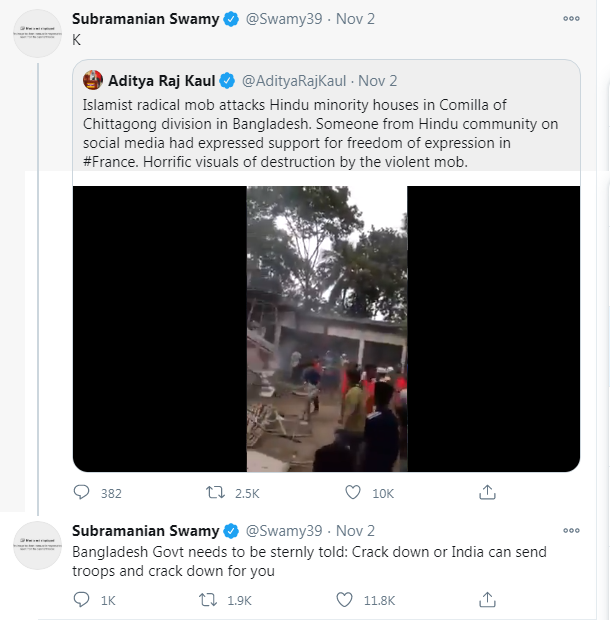Like the tweet with 10K likes

(352, 493)
